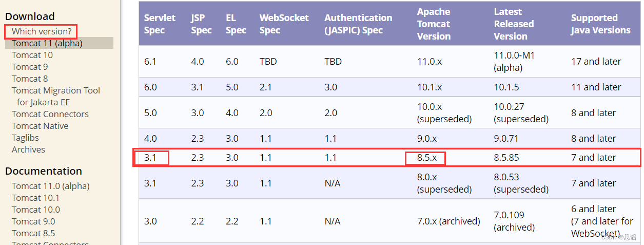This screenshot has height=245, width=644.
Task: Open Tomcat 11.0 (alpha) documentation
Action: [x=51, y=186]
